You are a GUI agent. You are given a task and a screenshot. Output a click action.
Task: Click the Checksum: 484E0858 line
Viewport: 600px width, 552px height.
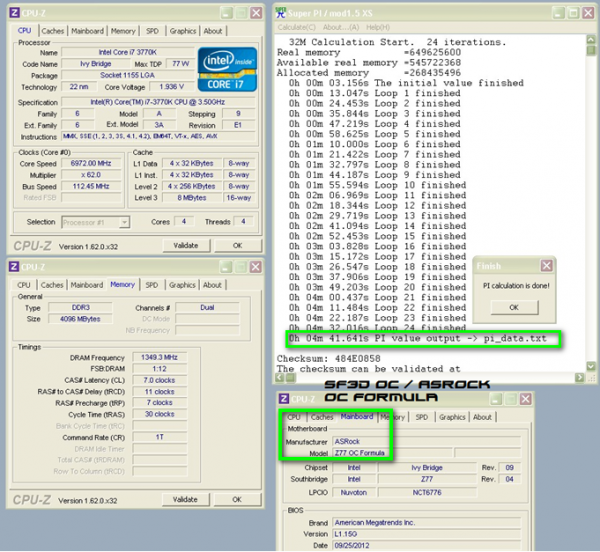329,358
